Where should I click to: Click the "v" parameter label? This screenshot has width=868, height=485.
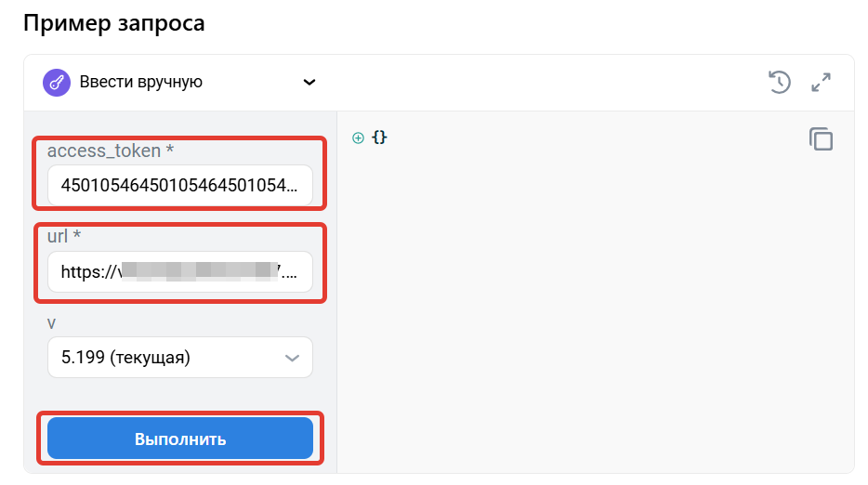52,322
